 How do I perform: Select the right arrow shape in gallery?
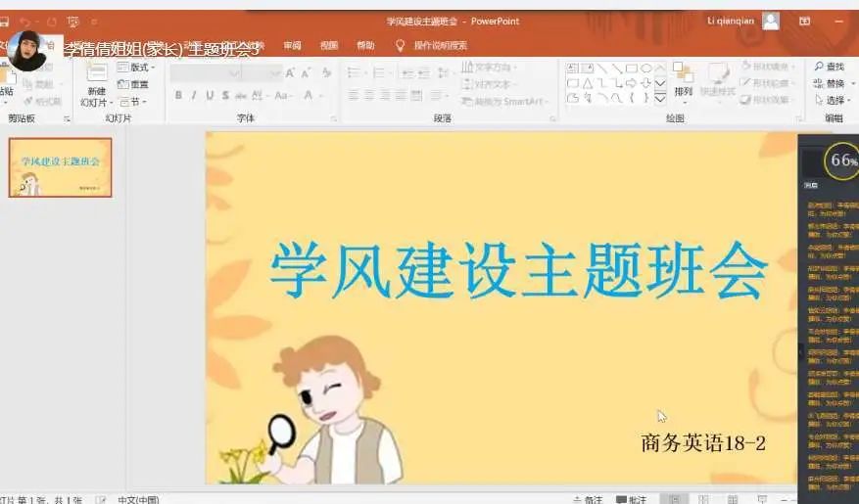coord(632,83)
